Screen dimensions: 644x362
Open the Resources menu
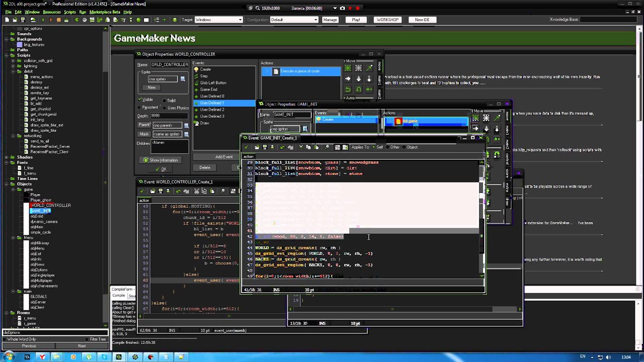coord(52,12)
